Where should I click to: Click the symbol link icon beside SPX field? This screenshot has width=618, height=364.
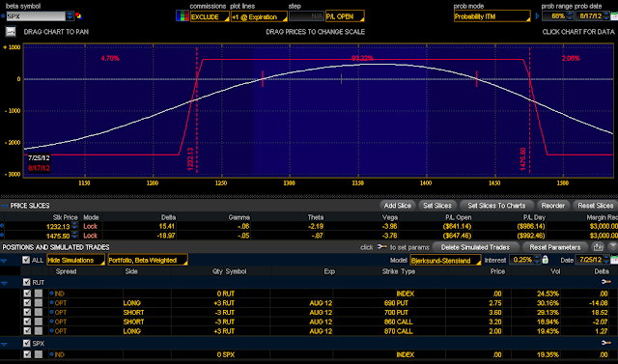(79, 16)
